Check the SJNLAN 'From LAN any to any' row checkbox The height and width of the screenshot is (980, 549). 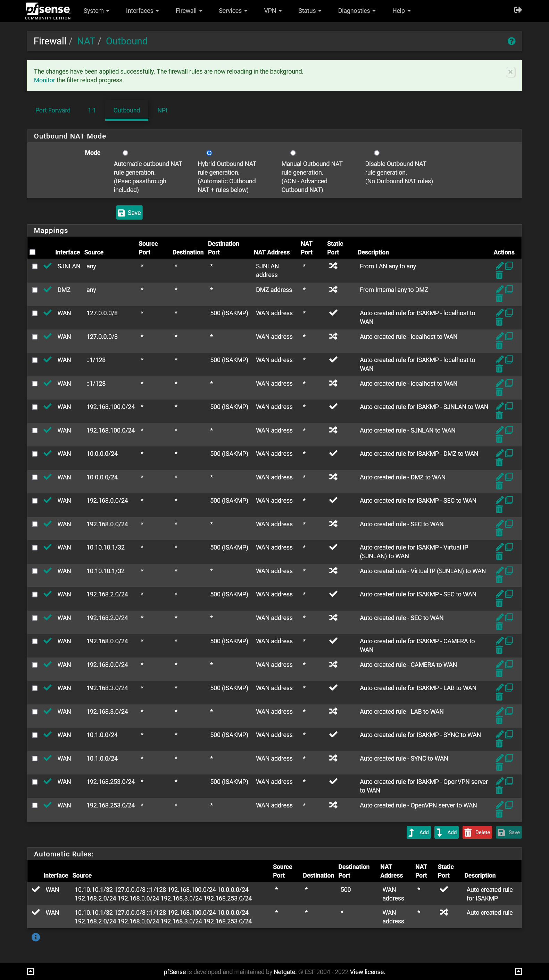(35, 266)
